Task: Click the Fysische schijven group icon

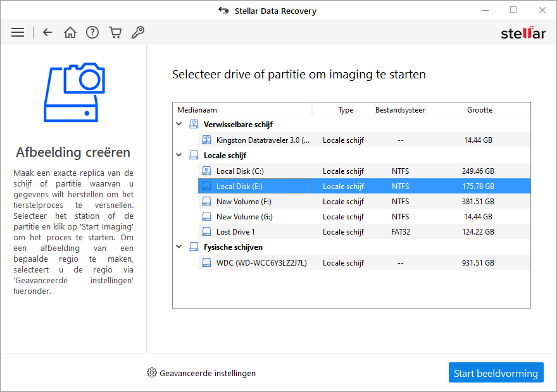Action: click(194, 247)
